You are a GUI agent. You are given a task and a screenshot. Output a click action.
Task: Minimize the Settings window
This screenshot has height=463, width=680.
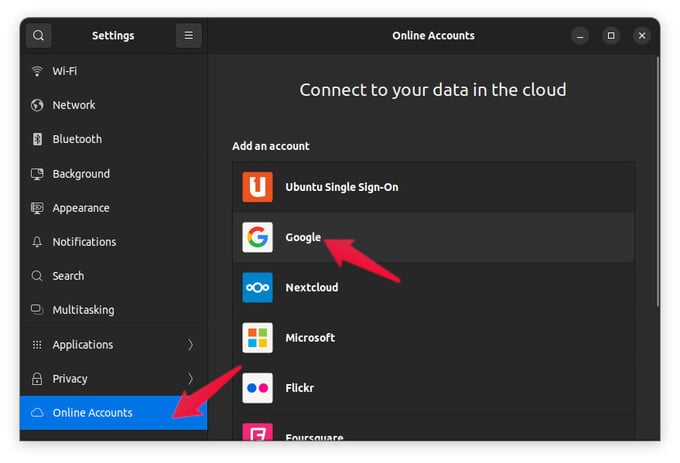[580, 36]
